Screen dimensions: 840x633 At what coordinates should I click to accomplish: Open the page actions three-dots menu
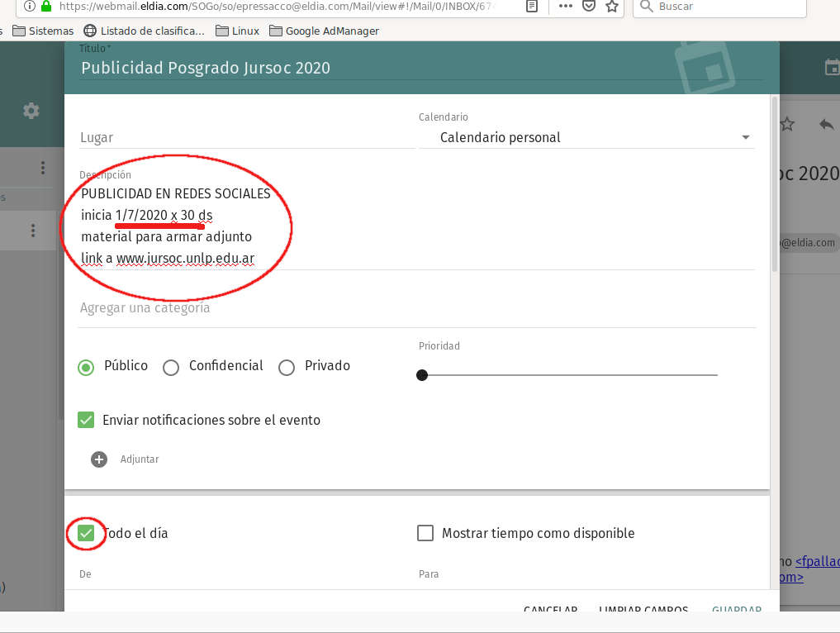coord(566,7)
